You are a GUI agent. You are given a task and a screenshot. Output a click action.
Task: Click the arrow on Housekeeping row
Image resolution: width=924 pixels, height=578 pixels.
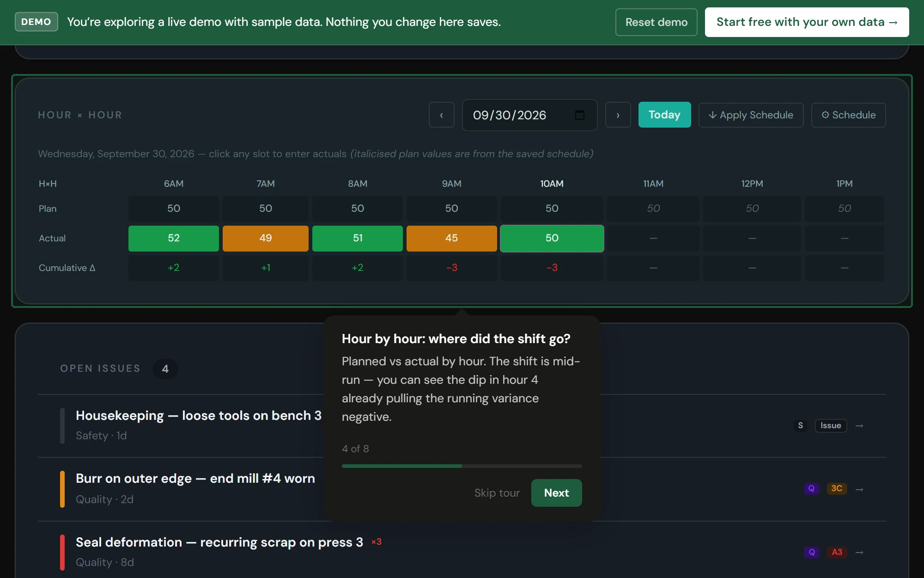tap(859, 425)
